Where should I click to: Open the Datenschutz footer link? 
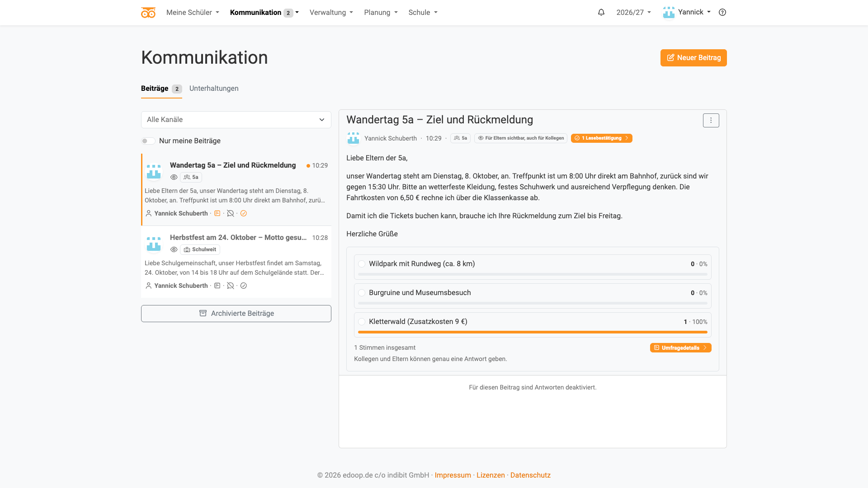(x=530, y=475)
